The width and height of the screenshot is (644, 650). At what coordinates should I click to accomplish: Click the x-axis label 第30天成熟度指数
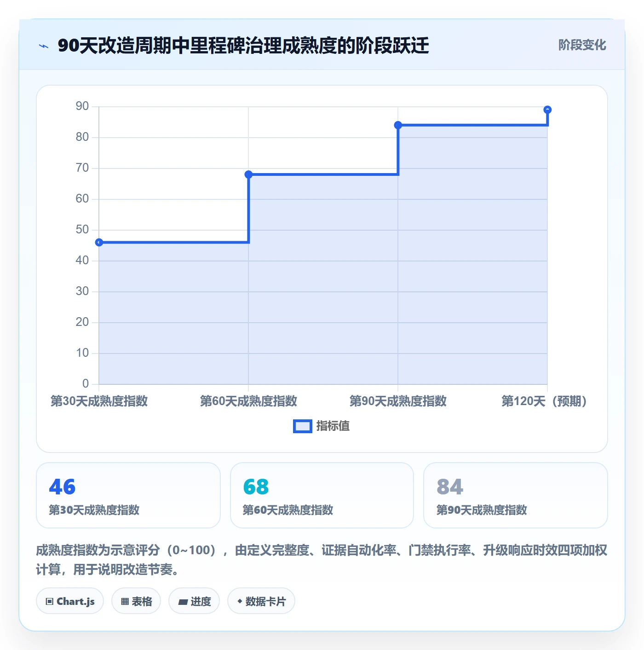point(99,401)
